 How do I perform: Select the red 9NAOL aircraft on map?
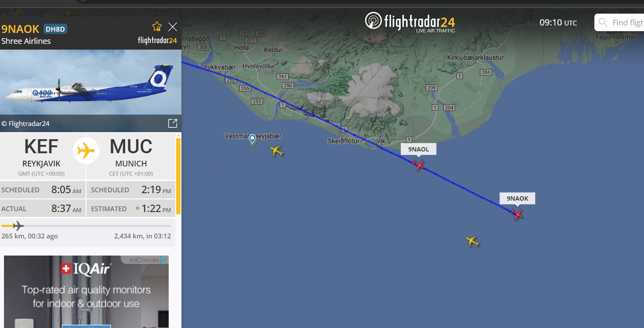tap(419, 165)
